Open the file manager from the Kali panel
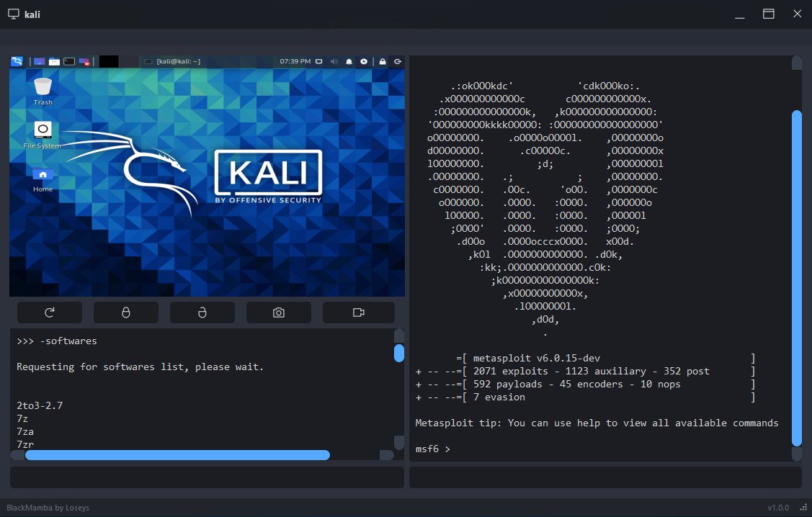Viewport: 812px width, 517px height. click(x=54, y=61)
